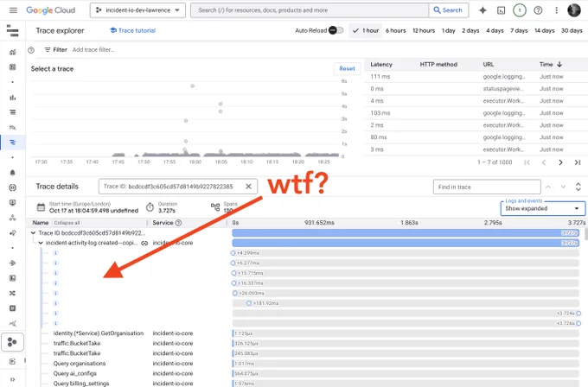Focus the resource search box

coord(310,10)
